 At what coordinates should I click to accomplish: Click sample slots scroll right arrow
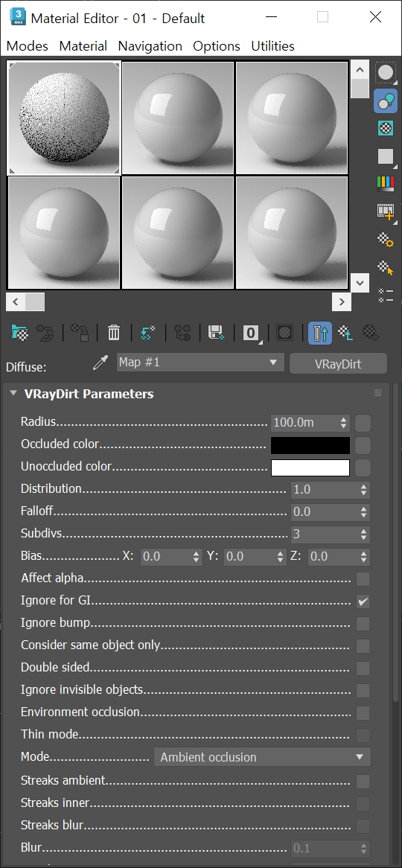point(341,302)
